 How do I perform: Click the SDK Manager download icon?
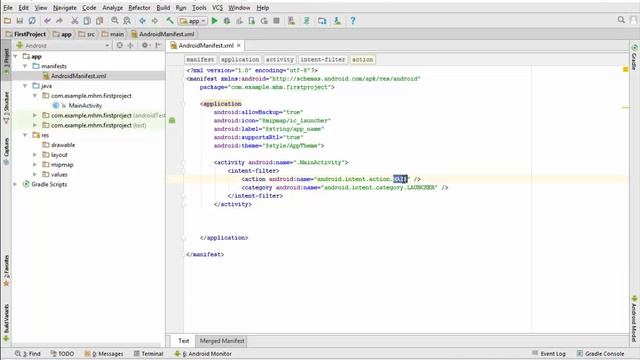(337, 20)
